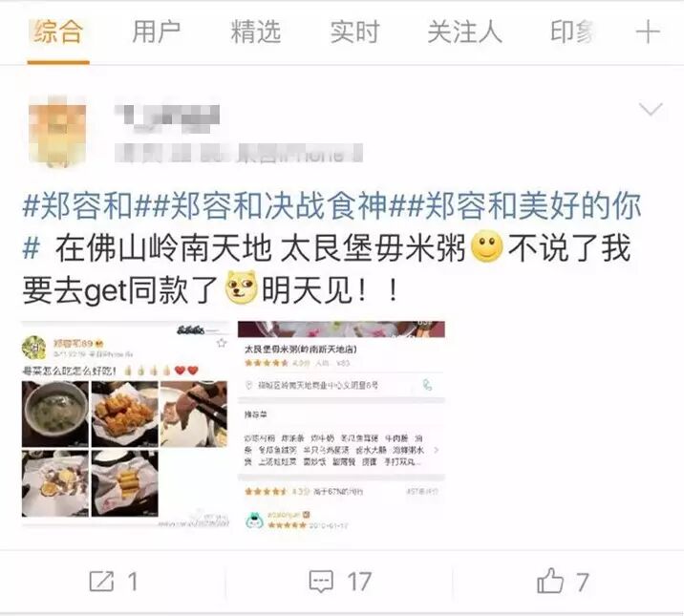This screenshot has height=616, width=684.
Task: Open the 关注人 tab
Action: pos(465,32)
